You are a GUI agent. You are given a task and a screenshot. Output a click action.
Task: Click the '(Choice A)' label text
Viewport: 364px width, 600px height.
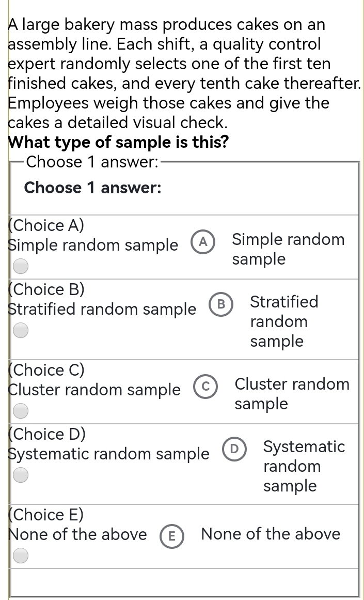tap(46, 225)
